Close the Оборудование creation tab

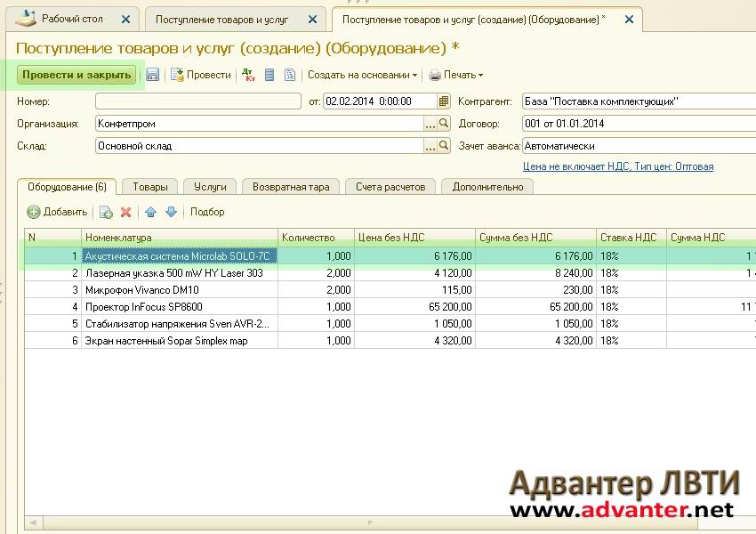point(629,20)
